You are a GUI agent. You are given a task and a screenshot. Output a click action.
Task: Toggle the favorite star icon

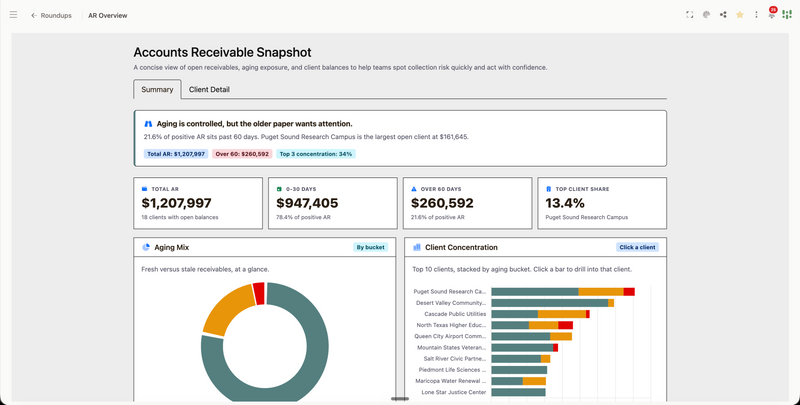(x=739, y=15)
